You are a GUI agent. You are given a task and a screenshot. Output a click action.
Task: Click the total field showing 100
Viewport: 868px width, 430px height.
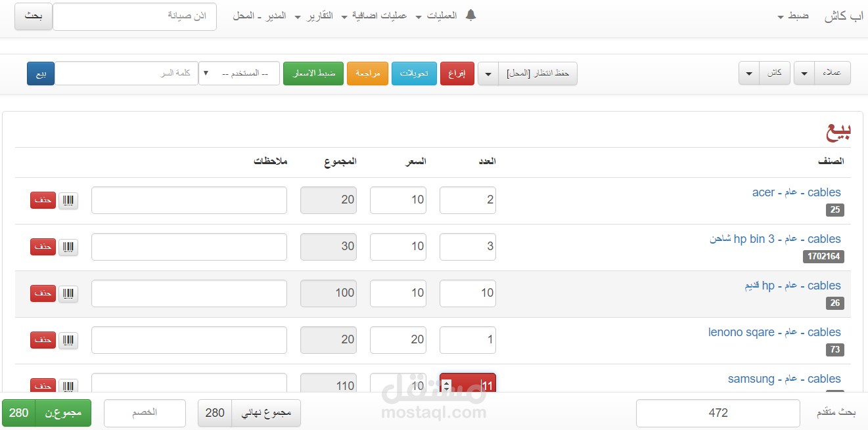pyautogui.click(x=329, y=293)
